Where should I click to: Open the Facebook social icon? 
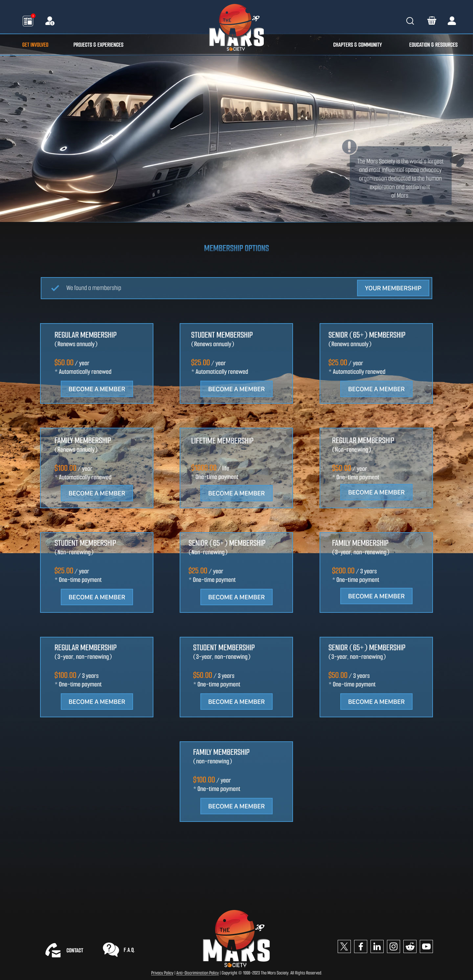tap(360, 946)
